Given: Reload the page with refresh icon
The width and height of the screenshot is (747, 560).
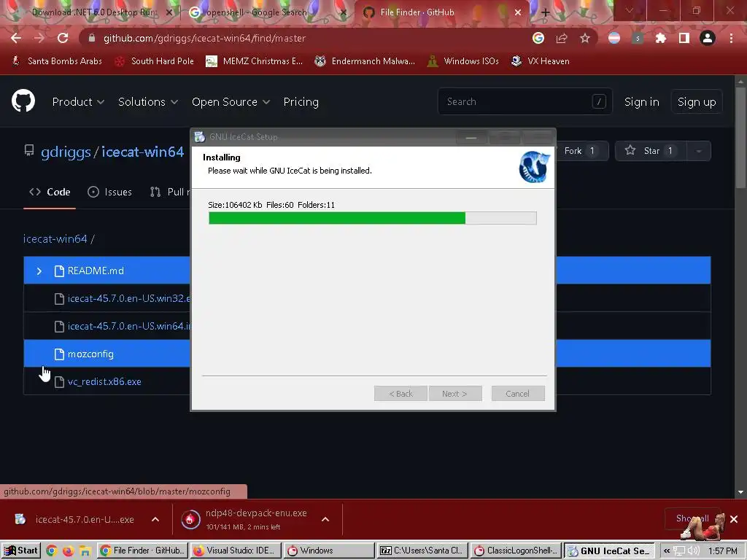Looking at the screenshot, I should tap(63, 38).
